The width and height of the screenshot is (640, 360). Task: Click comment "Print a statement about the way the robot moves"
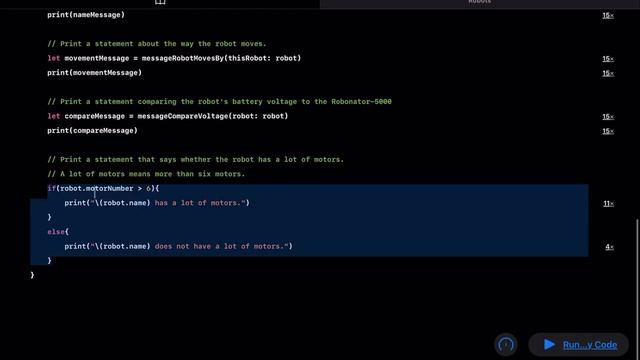pyautogui.click(x=157, y=43)
